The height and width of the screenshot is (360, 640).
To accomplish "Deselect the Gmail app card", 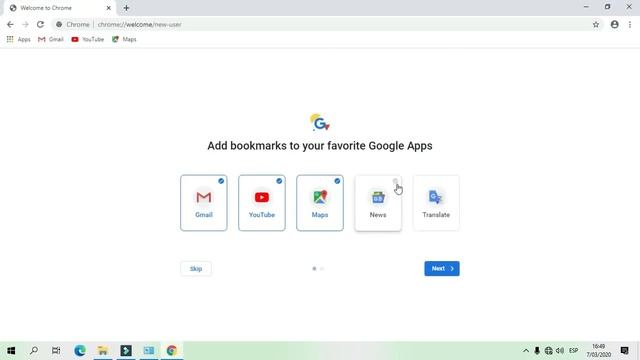I will coord(204,203).
